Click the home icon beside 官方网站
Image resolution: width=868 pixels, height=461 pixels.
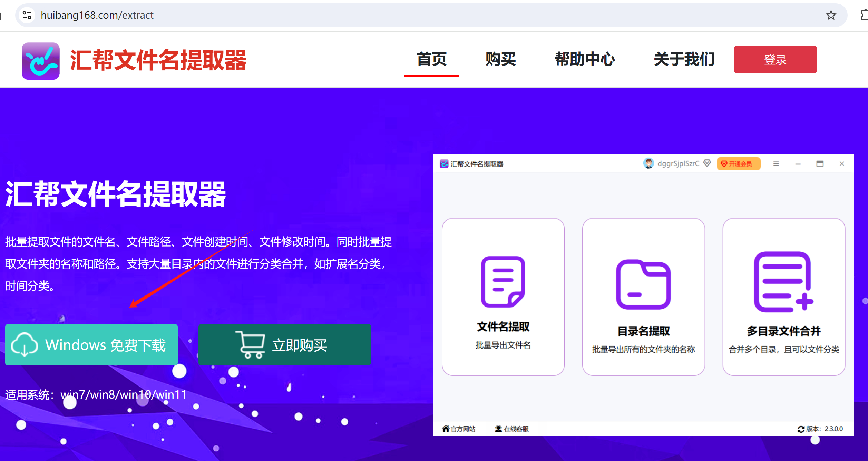tap(446, 429)
